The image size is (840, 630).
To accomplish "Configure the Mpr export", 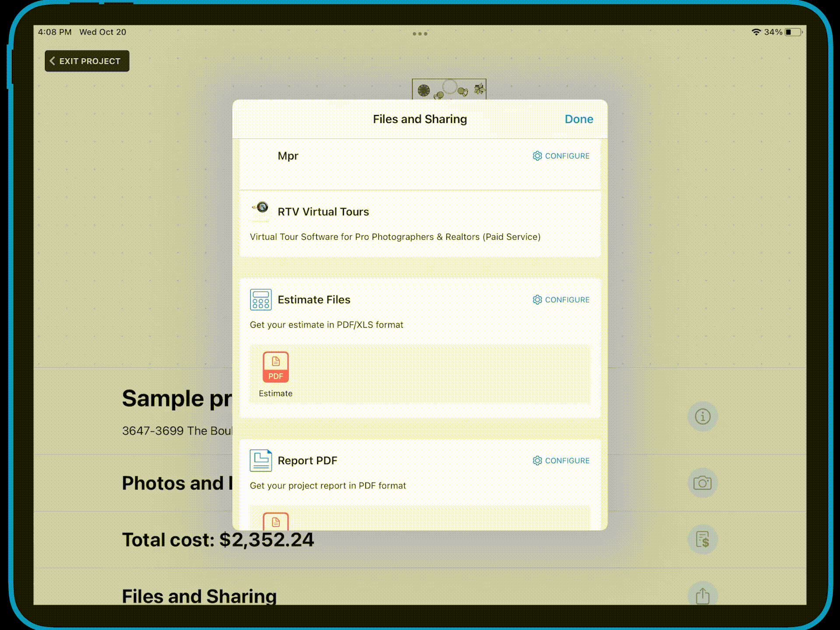I will point(561,156).
